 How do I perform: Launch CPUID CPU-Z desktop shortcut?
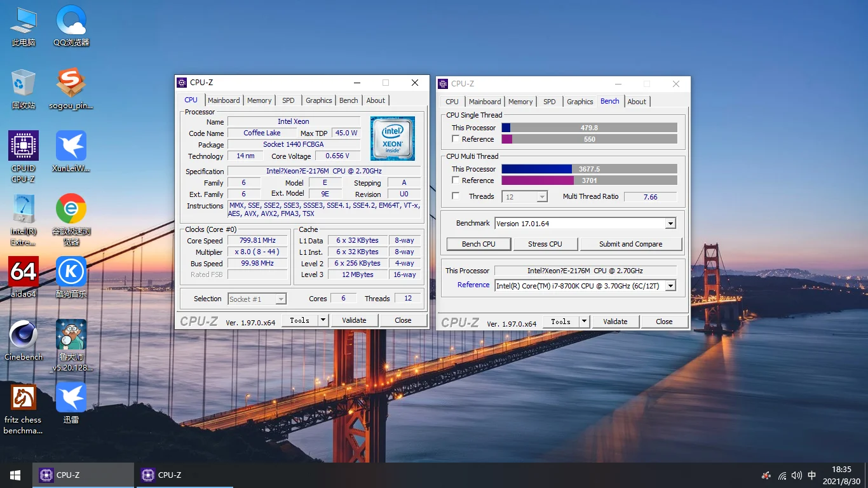pos(24,157)
